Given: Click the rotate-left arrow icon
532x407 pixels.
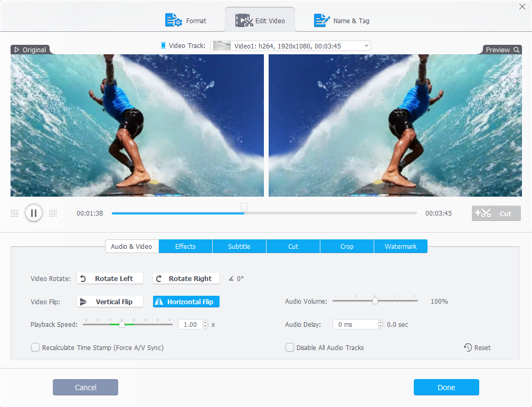Looking at the screenshot, I should 83,278.
